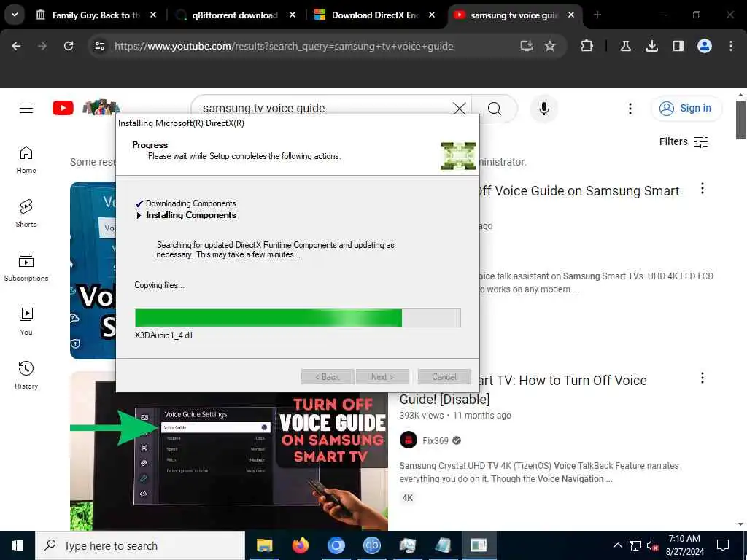Clear the YouTube search query
The width and height of the screenshot is (747, 560).
(x=460, y=108)
